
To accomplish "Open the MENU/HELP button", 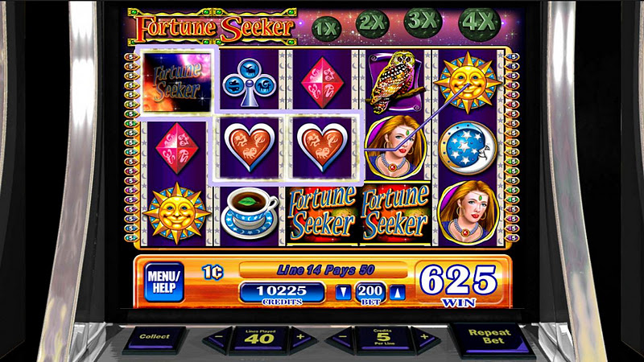I will pos(164,282).
